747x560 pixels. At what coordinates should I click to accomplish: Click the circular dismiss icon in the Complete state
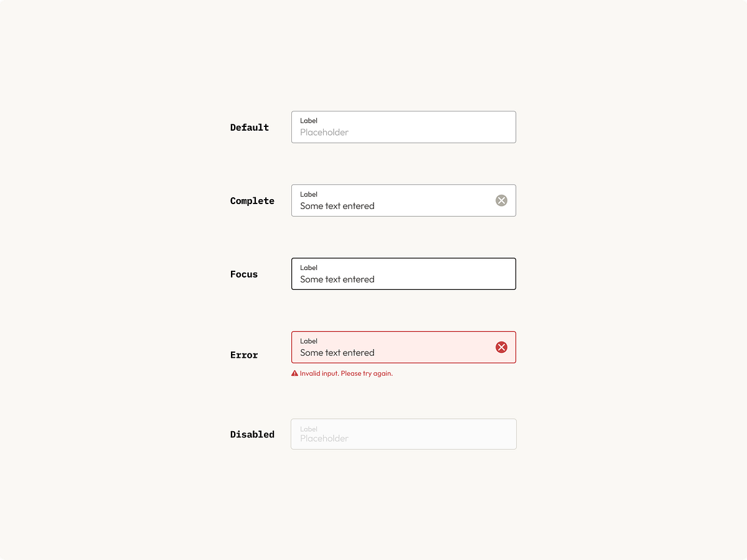click(x=502, y=200)
